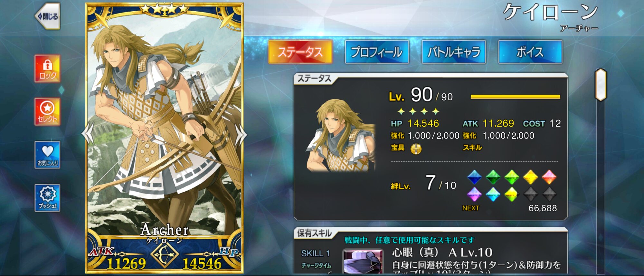Tap the Archer class bow emblem
The image size is (644, 276).
(165, 254)
